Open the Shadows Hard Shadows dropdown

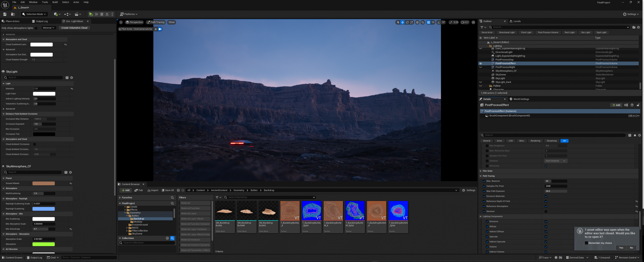tap(555, 161)
